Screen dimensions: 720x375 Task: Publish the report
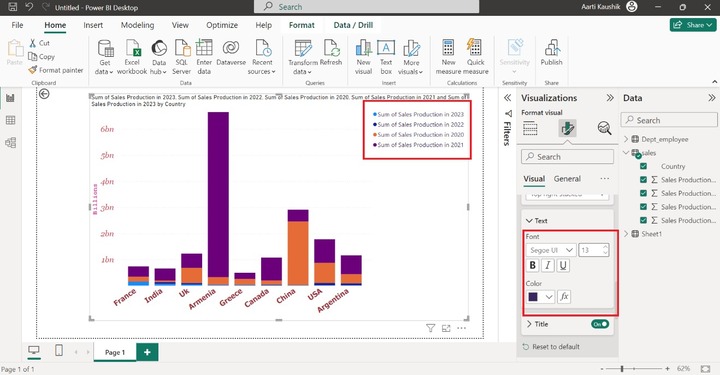point(551,53)
